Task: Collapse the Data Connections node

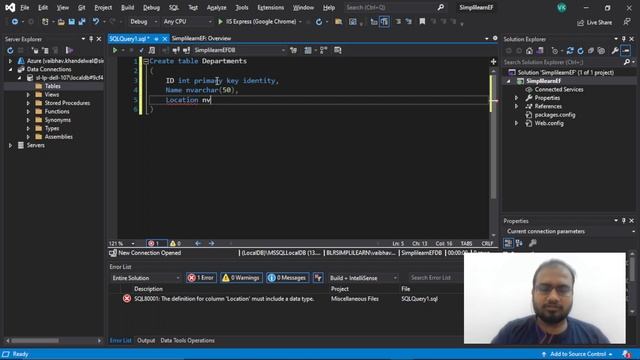Action: 11,69
